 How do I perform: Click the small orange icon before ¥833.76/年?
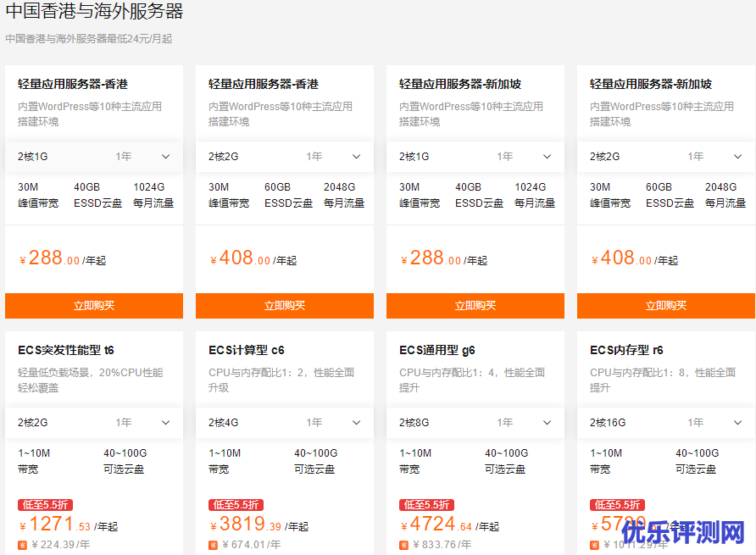[x=404, y=545]
